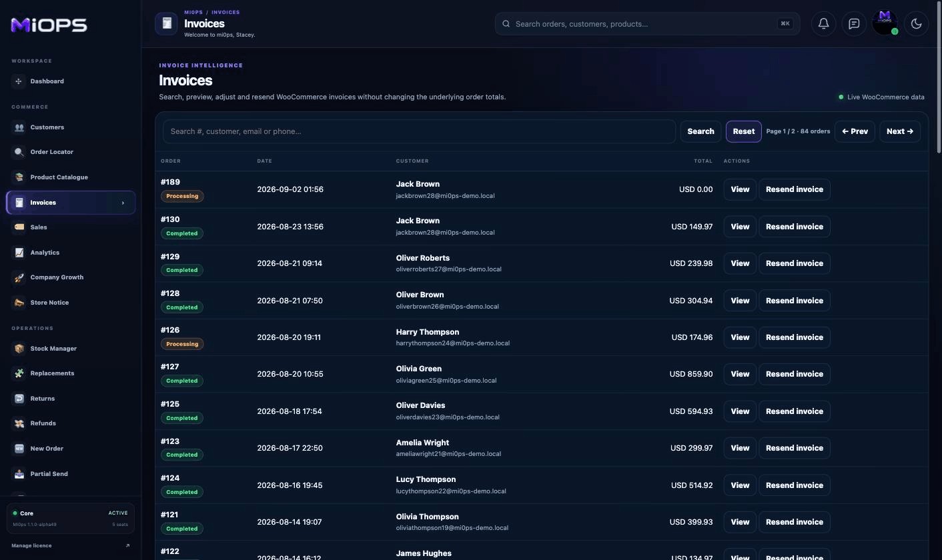Focus the invoice search input field
This screenshot has height=560, width=942.
tap(419, 131)
